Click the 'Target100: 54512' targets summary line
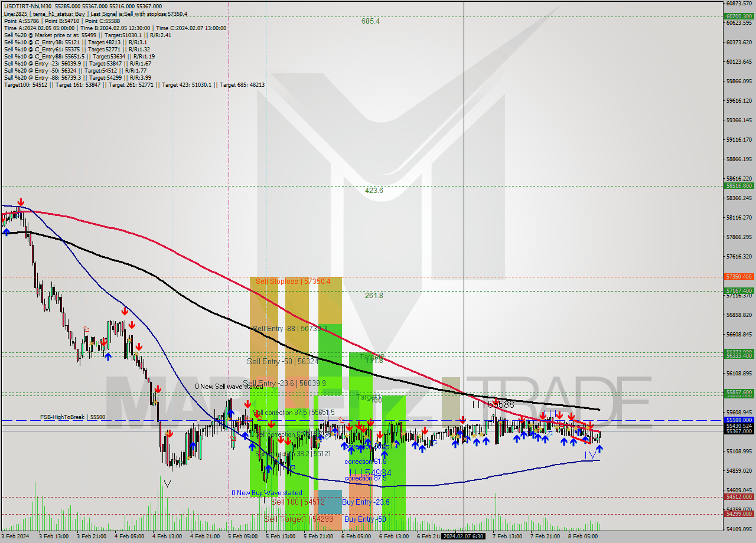 coord(134,85)
